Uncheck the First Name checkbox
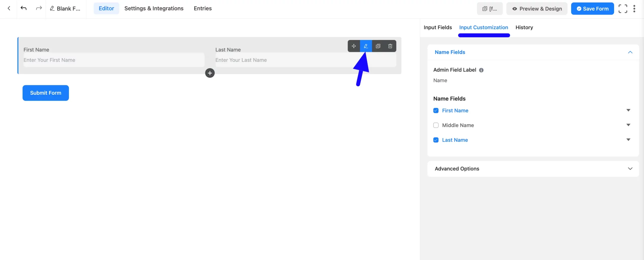 (436, 110)
